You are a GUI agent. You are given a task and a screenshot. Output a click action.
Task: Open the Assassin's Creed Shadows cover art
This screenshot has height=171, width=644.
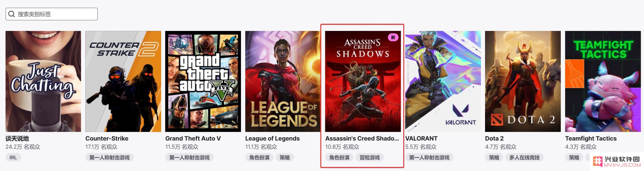point(363,81)
